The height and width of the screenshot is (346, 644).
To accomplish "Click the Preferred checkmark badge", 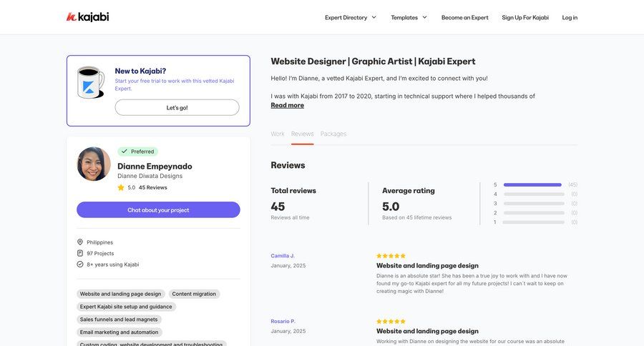I will point(137,152).
